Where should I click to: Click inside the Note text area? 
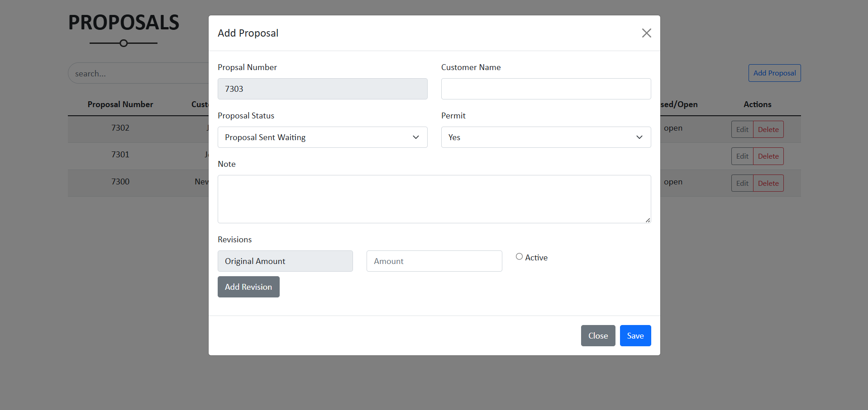coord(434,199)
